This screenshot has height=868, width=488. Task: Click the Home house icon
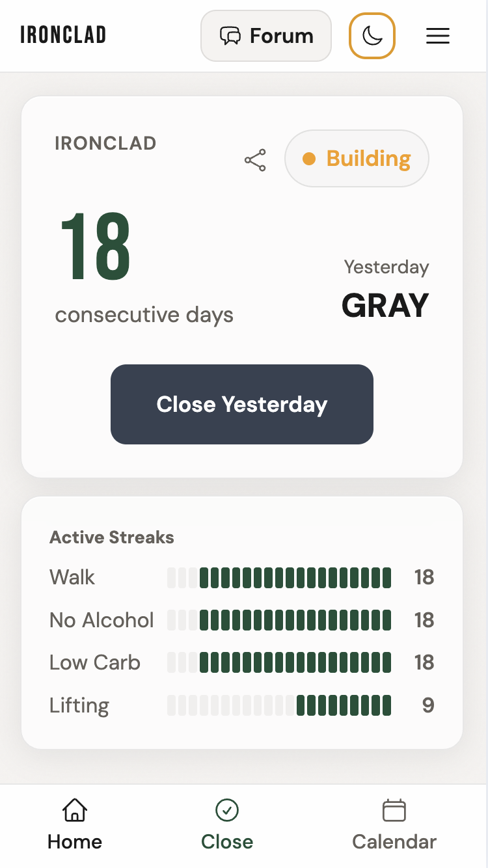click(75, 811)
